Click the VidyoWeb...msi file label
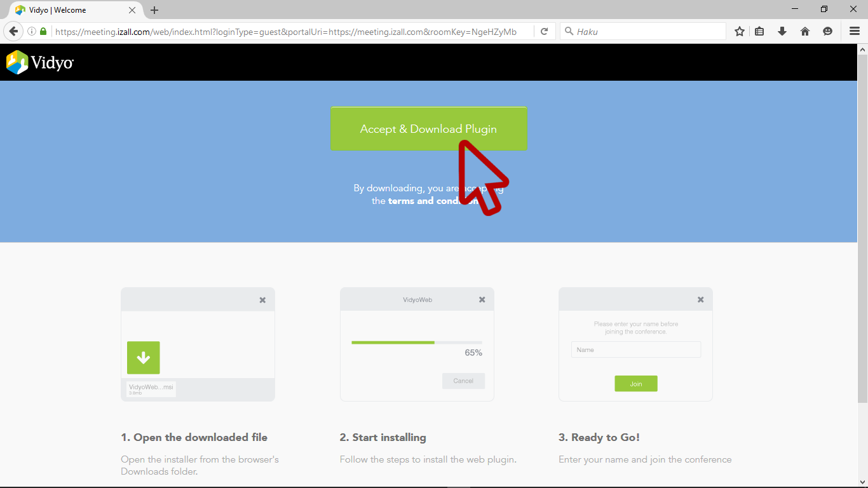This screenshot has height=488, width=868. click(151, 389)
